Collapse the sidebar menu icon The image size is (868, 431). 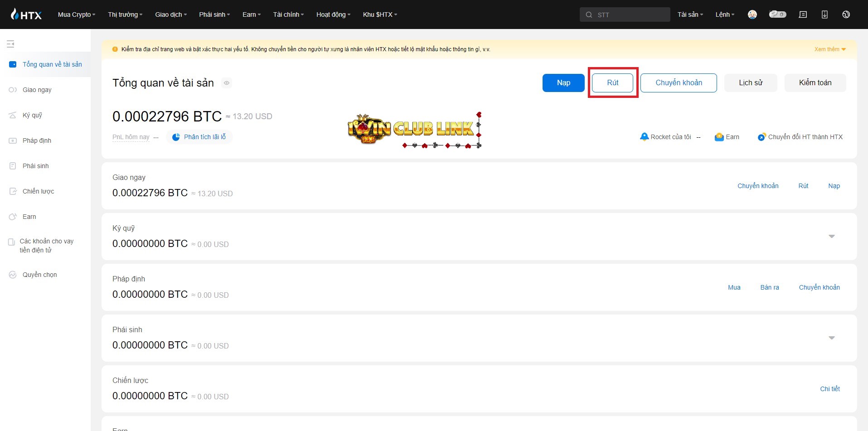tap(10, 44)
